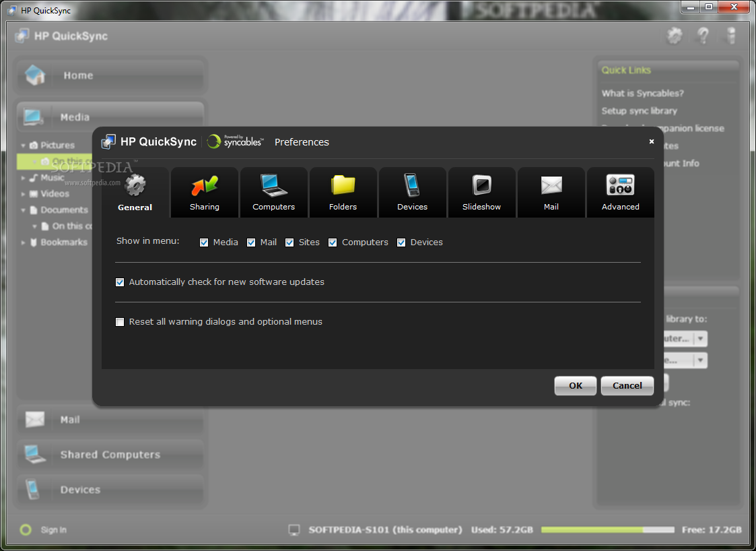This screenshot has height=551, width=756.
Task: Switch to the Slideshow tab label
Action: tap(481, 207)
